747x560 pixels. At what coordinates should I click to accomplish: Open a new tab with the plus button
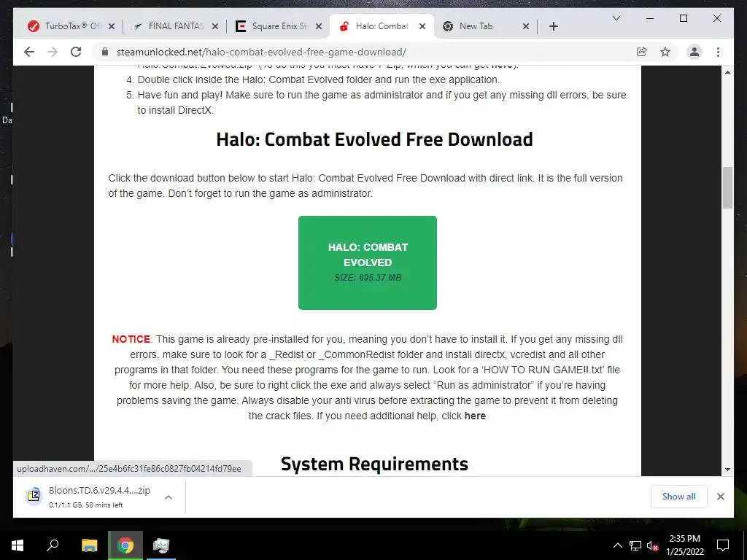coord(553,26)
